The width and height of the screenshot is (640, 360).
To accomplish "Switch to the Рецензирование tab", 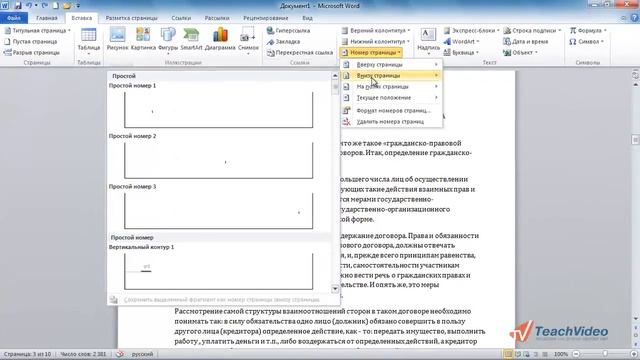I will (x=266, y=18).
